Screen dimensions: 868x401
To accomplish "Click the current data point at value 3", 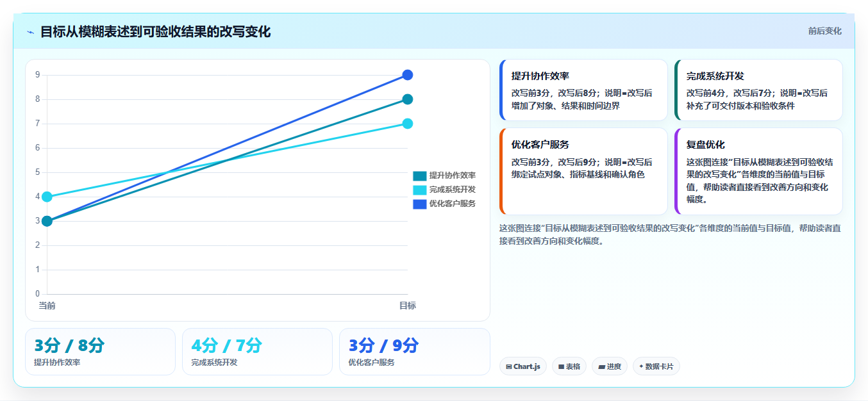I will coord(47,221).
